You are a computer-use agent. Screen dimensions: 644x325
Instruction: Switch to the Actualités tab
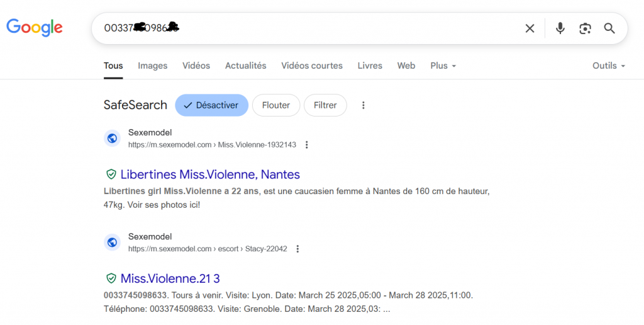tap(245, 66)
